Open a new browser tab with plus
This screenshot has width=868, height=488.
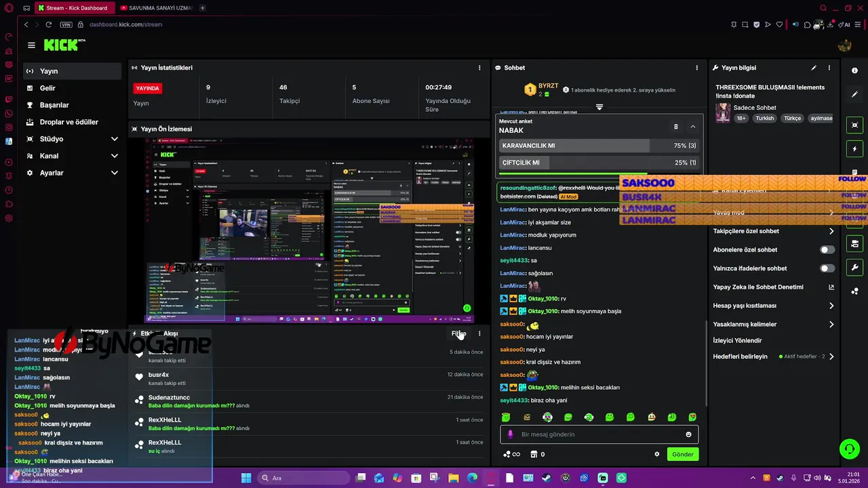[202, 8]
